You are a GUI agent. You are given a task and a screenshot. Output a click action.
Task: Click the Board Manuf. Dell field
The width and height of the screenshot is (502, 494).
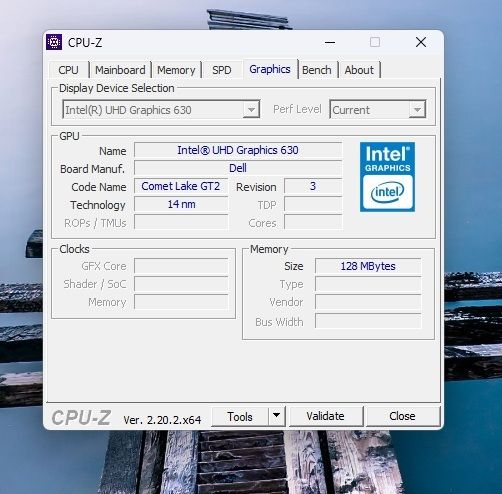tap(238, 168)
